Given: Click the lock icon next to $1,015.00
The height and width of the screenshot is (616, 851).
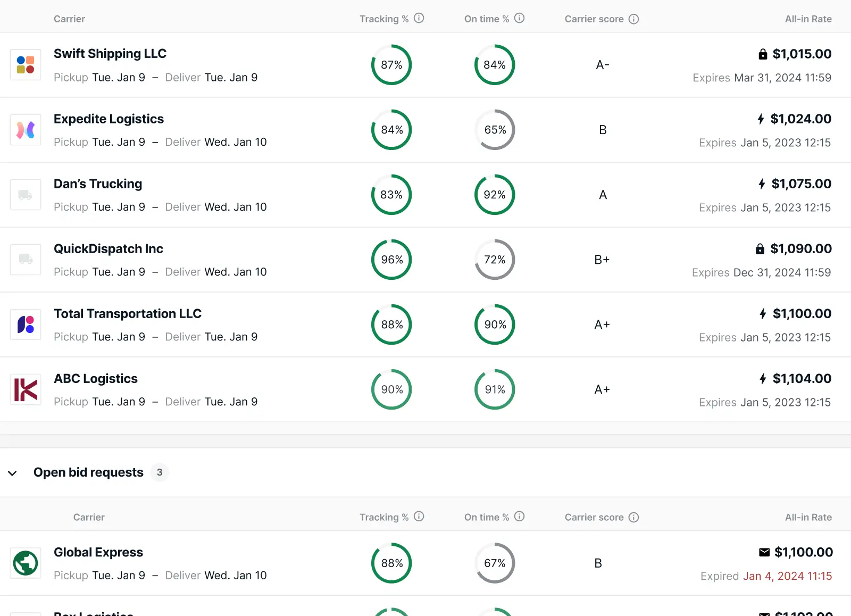Looking at the screenshot, I should [763, 54].
